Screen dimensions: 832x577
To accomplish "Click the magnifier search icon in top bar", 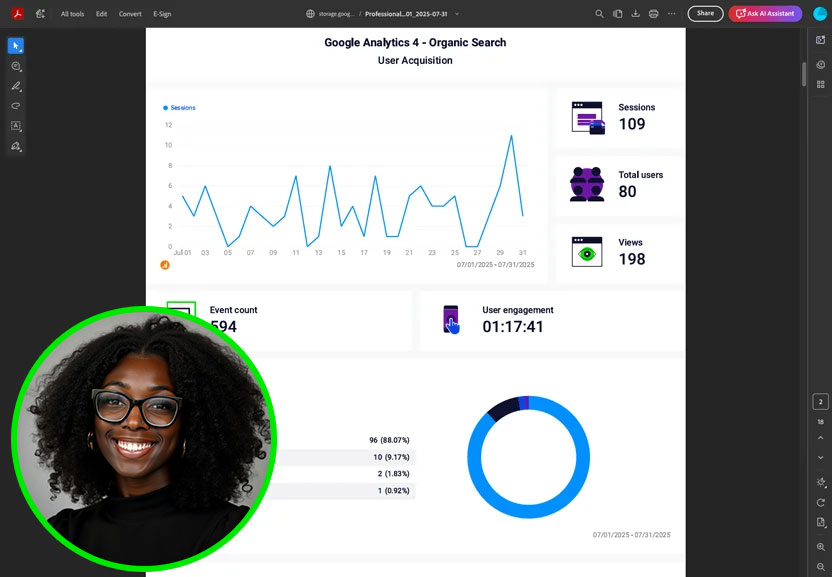I will [x=599, y=14].
